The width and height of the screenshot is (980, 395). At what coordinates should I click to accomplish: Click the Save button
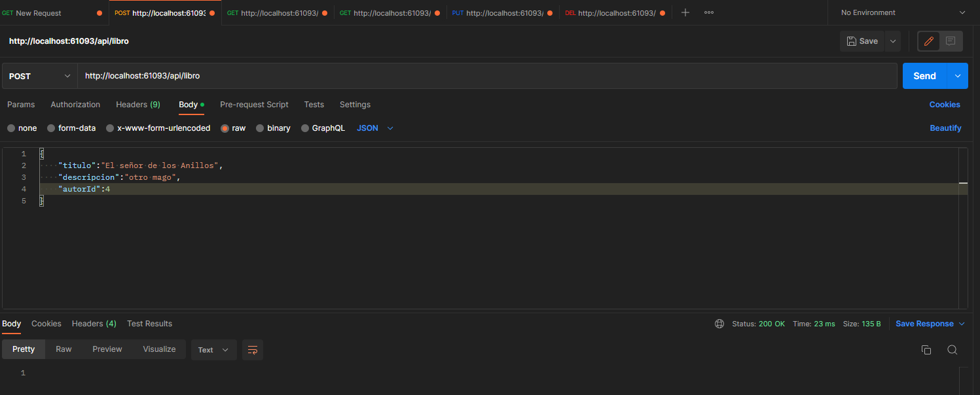coord(862,41)
